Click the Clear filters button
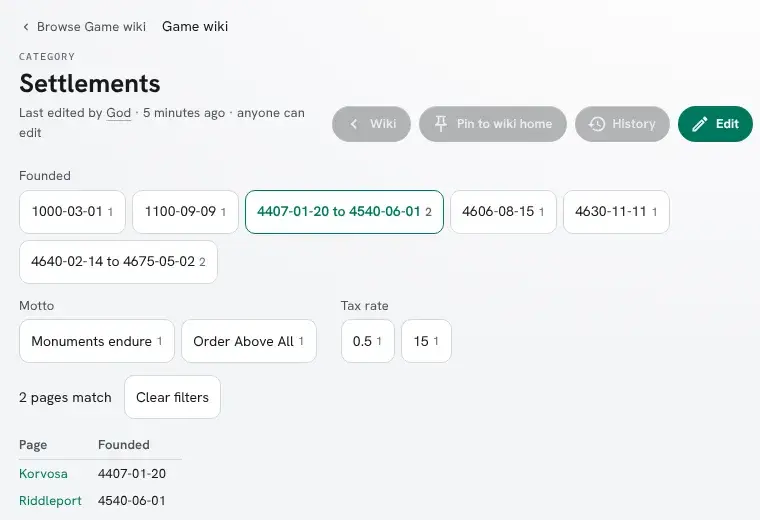This screenshot has width=760, height=520. pos(173,397)
